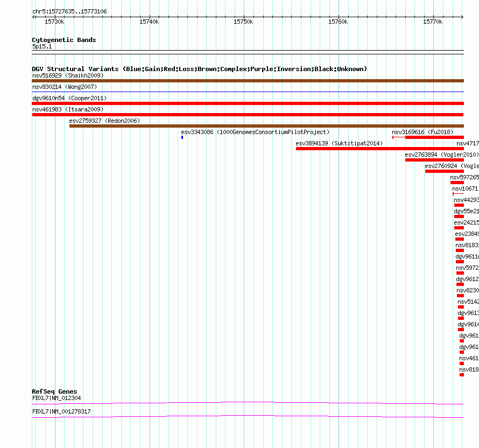This screenshot has height=448, width=479.
Task: Select the 15750k ruler position label
Action: tap(243, 22)
